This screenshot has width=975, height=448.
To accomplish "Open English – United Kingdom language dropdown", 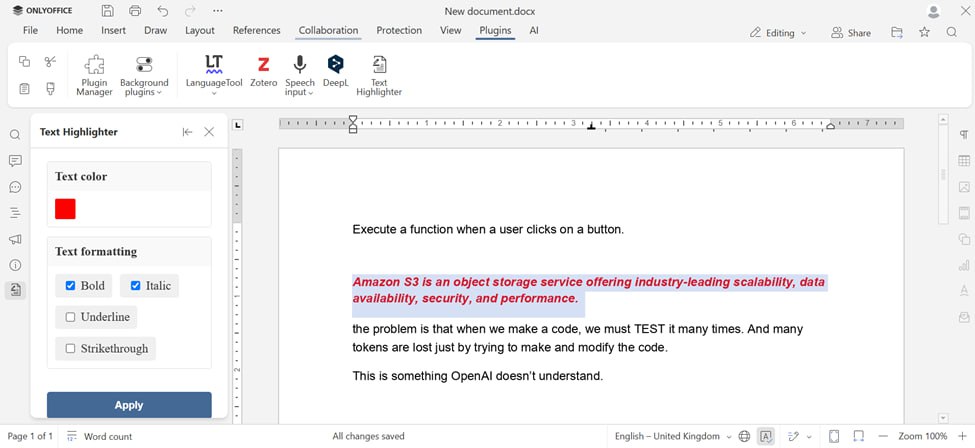I will (x=673, y=436).
